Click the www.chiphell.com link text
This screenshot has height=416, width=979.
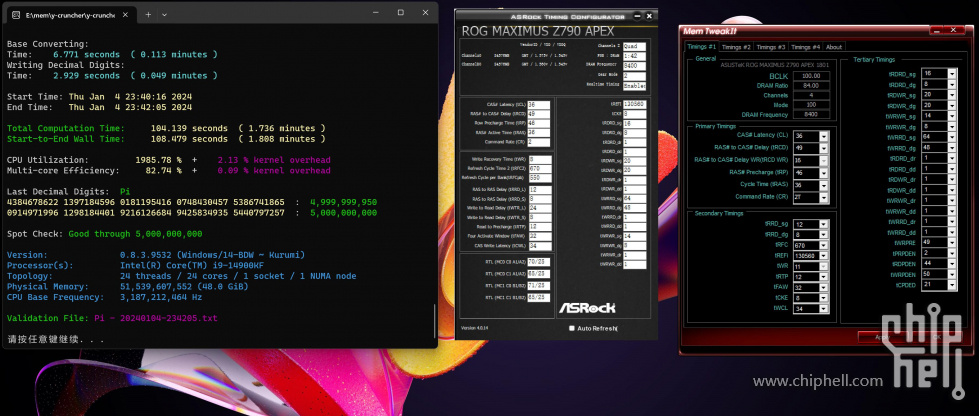point(818,381)
